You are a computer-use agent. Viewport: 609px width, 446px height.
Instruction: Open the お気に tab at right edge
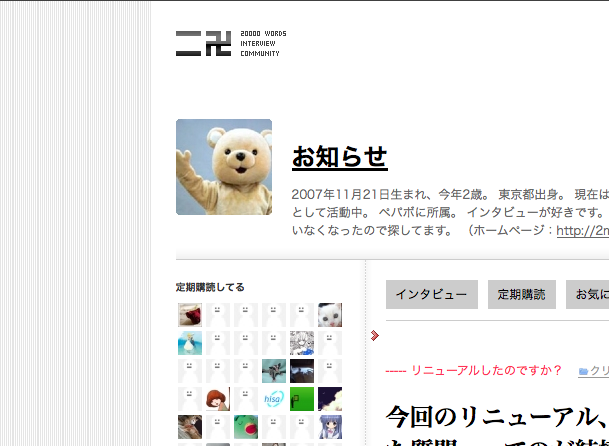[x=588, y=294]
